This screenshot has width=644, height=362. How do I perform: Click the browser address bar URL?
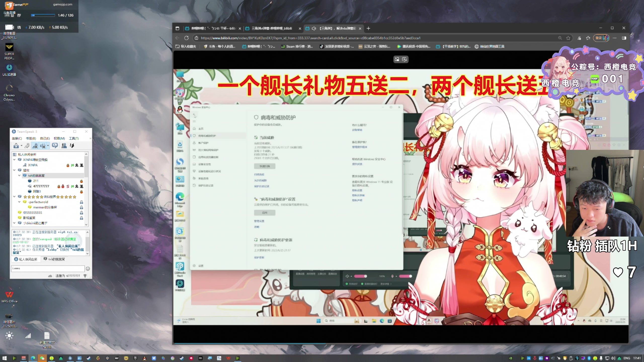(x=310, y=38)
